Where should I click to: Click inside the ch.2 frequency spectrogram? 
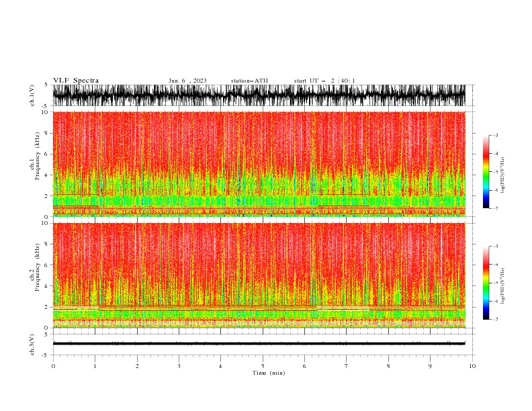259,275
